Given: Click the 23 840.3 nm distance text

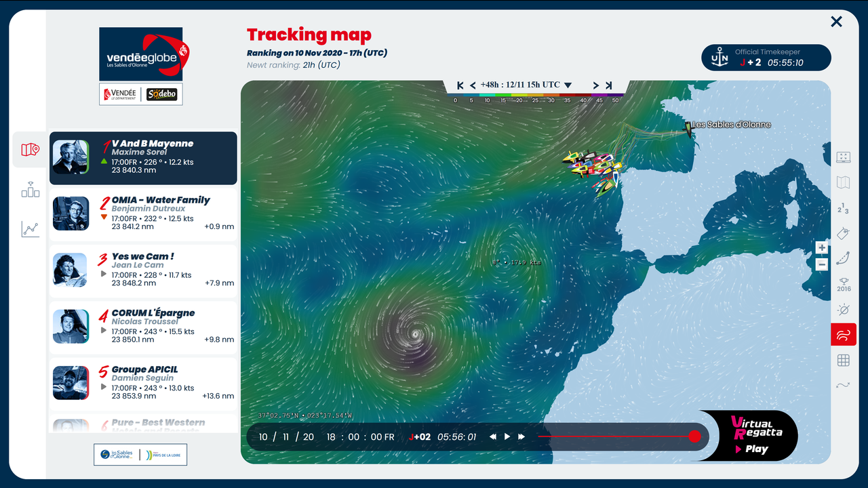Looking at the screenshot, I should click(134, 170).
